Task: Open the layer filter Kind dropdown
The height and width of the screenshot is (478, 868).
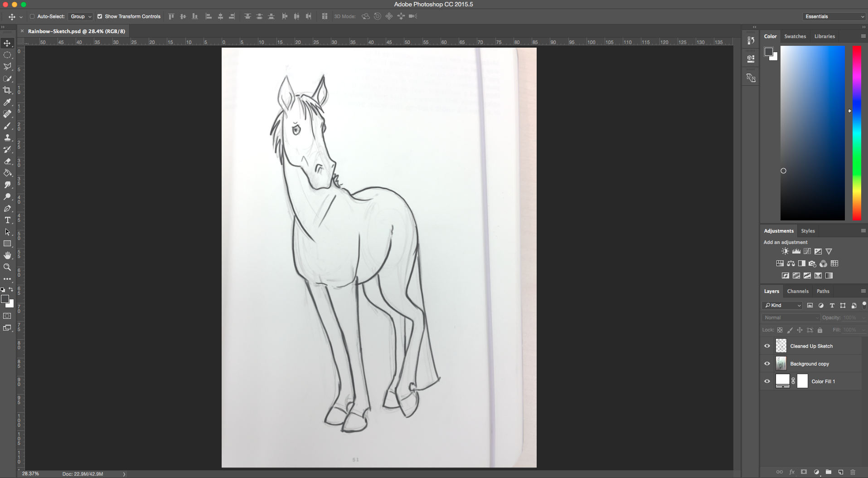Action: 782,305
